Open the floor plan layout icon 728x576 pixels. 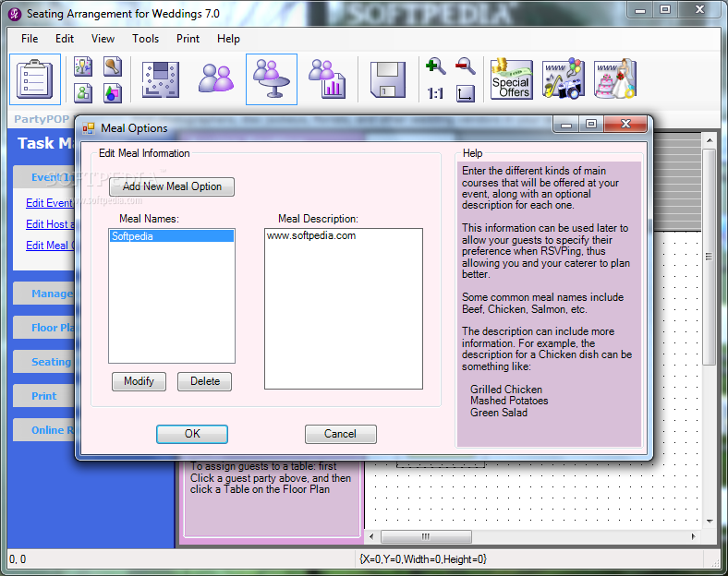pos(161,79)
